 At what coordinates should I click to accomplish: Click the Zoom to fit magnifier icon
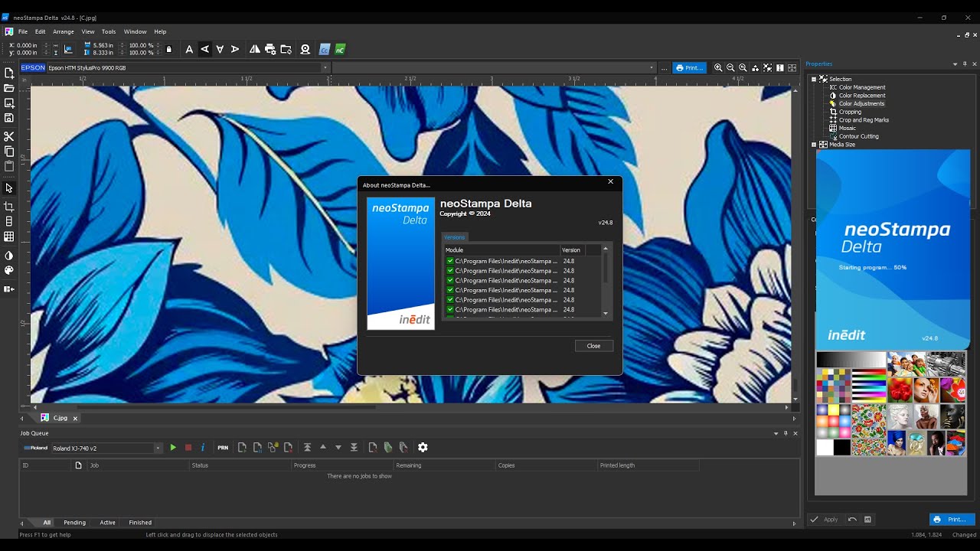(x=743, y=67)
